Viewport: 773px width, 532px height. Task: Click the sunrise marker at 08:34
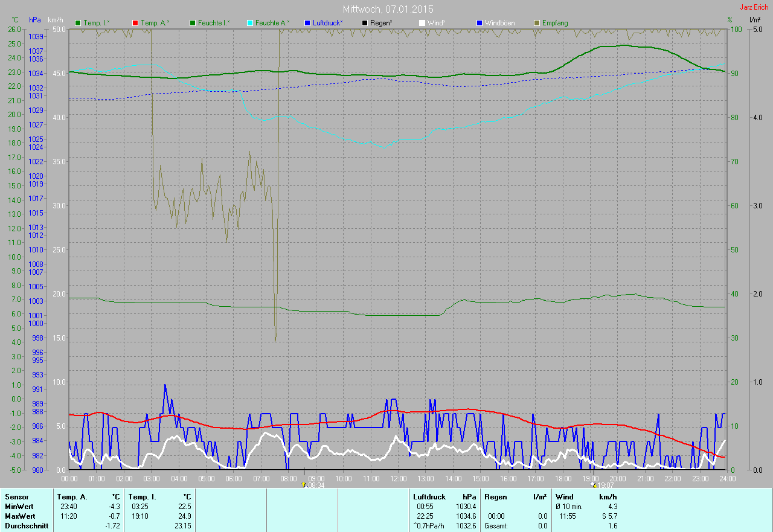(303, 485)
